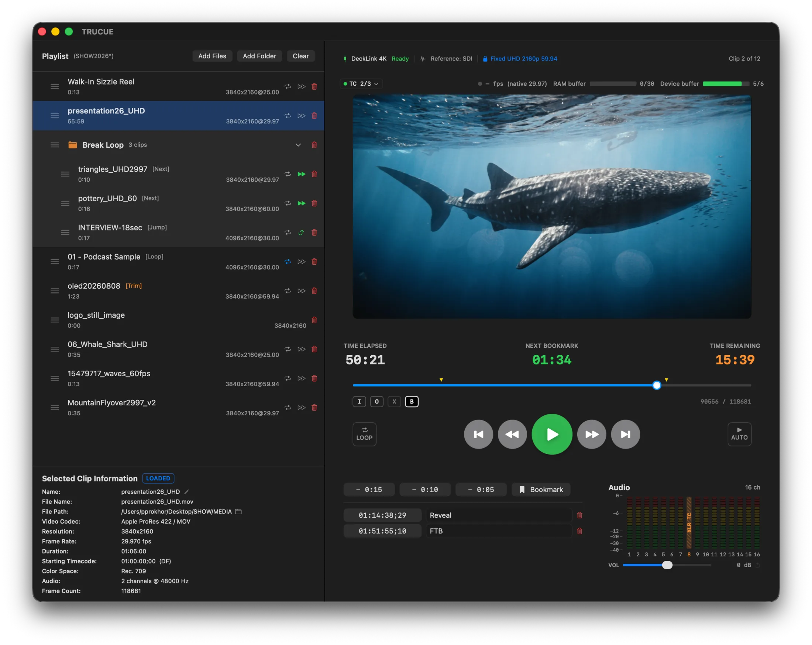This screenshot has width=812, height=645.
Task: Enable auto-advance on 06_Whale_Shark_UHD
Action: (301, 349)
